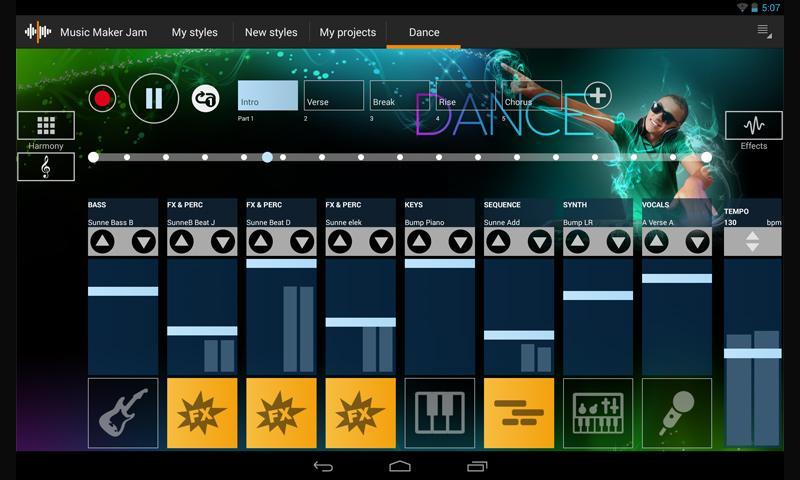The image size is (800, 480).
Task: Open the Effects waveform panel
Action: coord(754,125)
